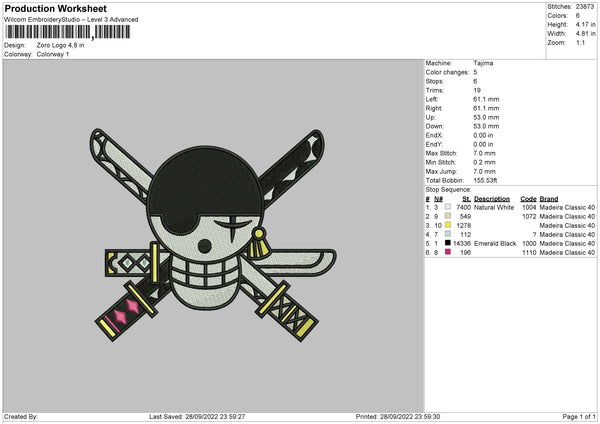Click the Trims value 19
Viewport: 600px width, 424px height.
pyautogui.click(x=477, y=90)
